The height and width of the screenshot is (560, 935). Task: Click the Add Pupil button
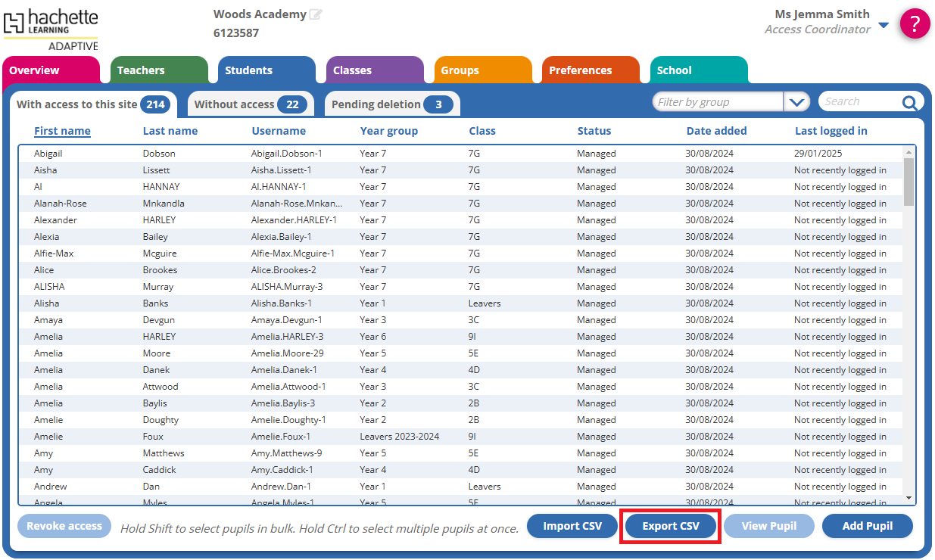pyautogui.click(x=867, y=526)
